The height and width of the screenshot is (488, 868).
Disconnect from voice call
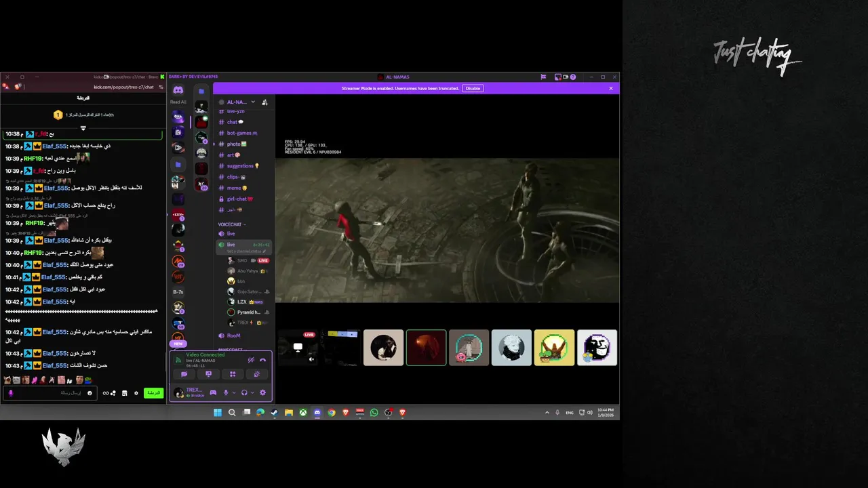(263, 360)
